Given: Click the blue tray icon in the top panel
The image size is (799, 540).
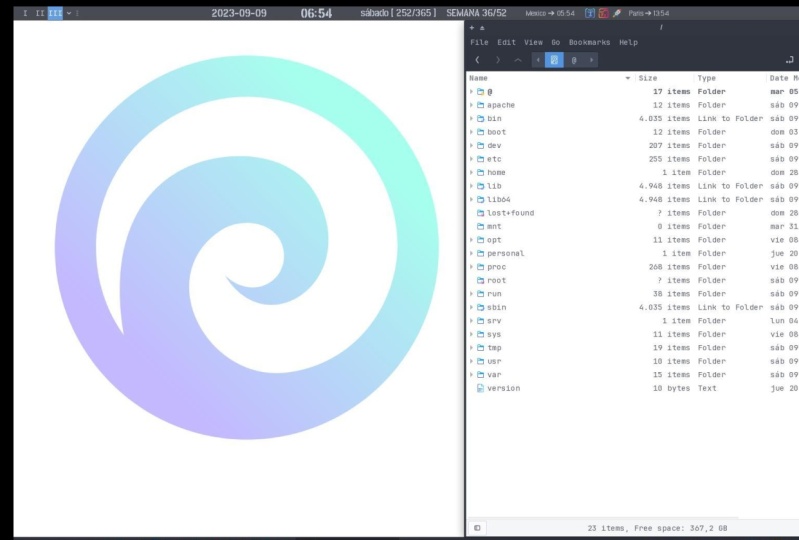Looking at the screenshot, I should pos(590,13).
